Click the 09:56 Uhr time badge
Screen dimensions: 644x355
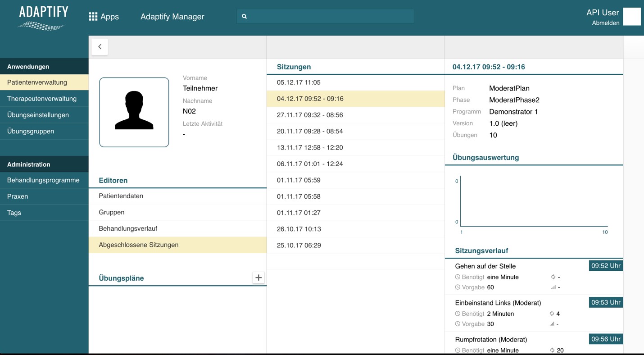(606, 339)
